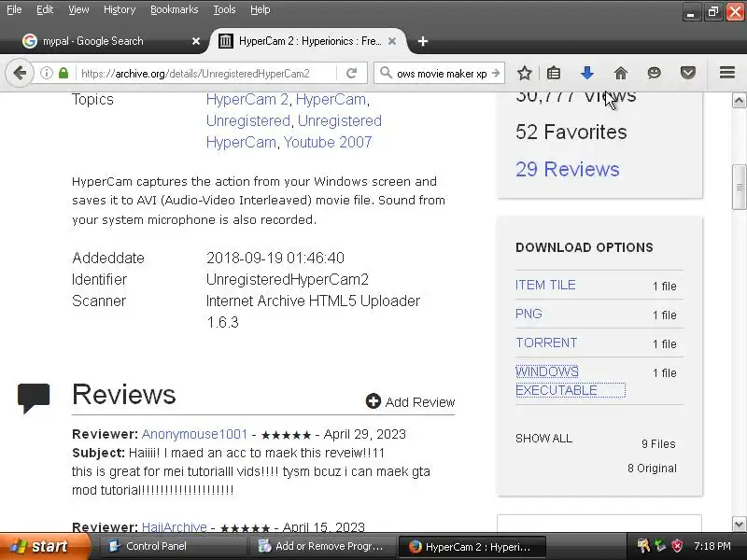
Task: Open the Help menu
Action: coord(261,9)
